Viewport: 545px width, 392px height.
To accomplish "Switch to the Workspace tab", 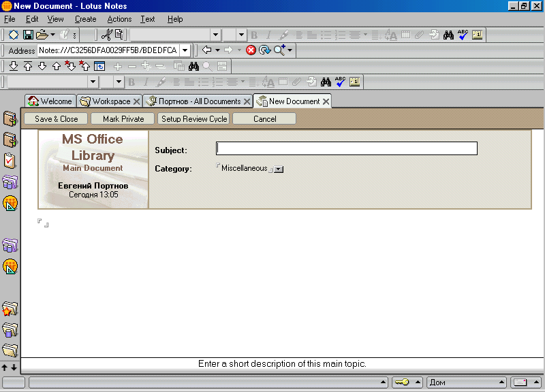I will click(111, 101).
